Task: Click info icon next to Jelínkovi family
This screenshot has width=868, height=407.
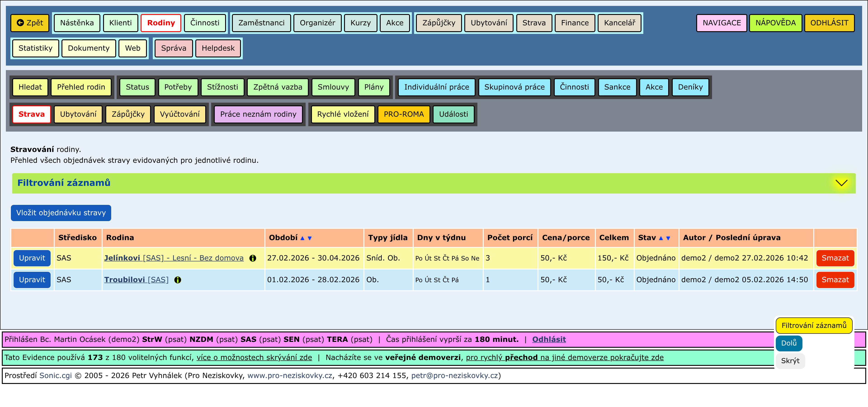Action: tap(252, 258)
